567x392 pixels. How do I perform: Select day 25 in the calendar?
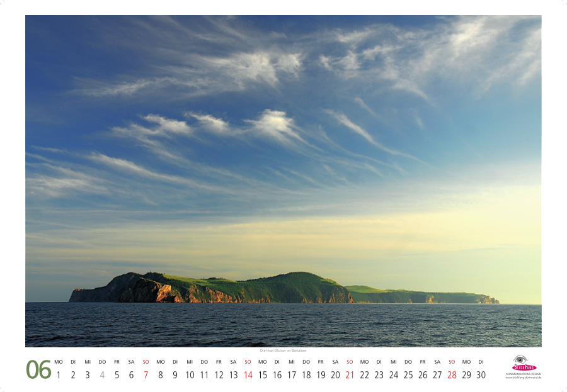coord(408,375)
